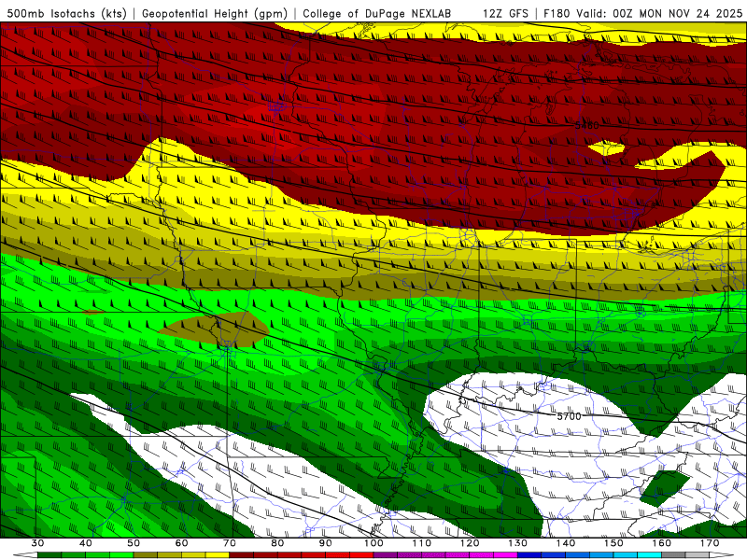Screen dimensions: 747x560
Task: Click the bright red 95-100 kt legend swatch
Action: [361, 554]
